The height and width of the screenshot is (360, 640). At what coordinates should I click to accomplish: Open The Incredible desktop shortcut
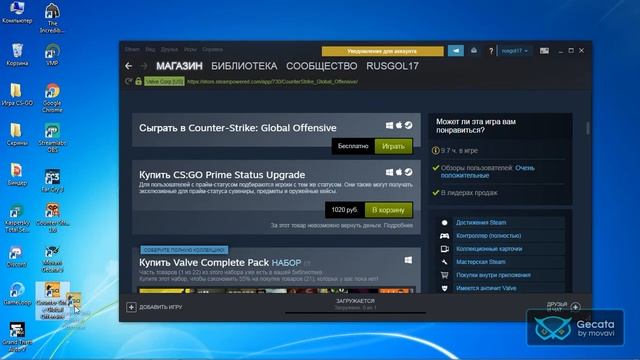pos(52,18)
